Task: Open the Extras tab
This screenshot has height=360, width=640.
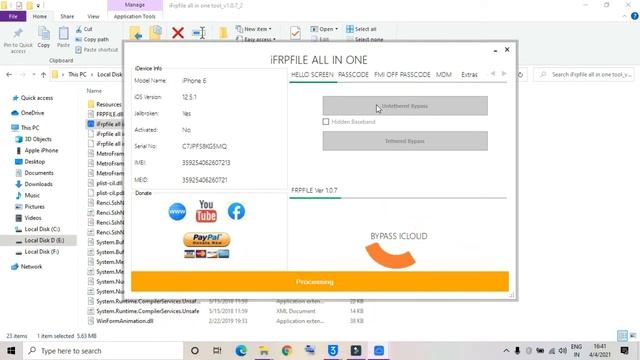Action: [469, 75]
